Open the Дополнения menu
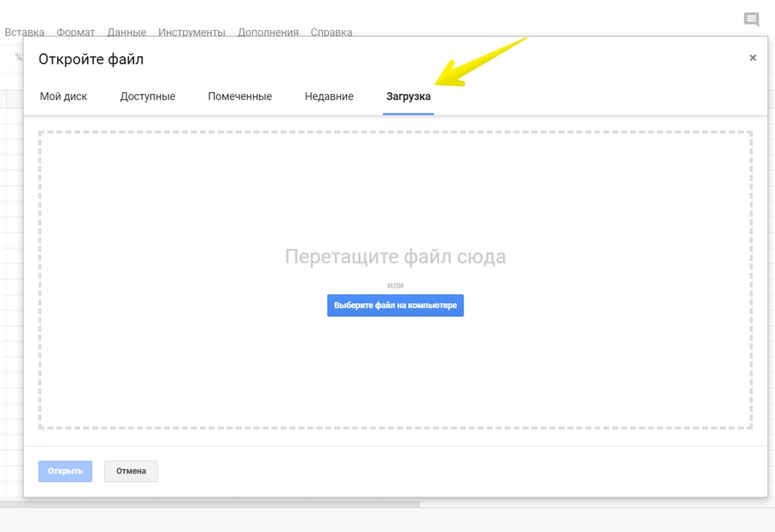This screenshot has height=532, width=775. pos(268,33)
